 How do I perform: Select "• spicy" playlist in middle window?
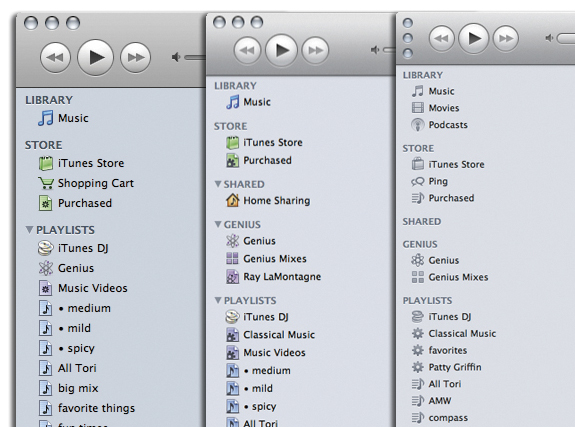click(251, 406)
